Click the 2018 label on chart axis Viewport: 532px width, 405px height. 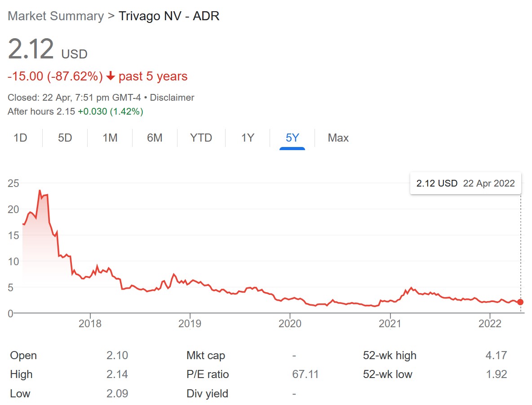click(90, 324)
